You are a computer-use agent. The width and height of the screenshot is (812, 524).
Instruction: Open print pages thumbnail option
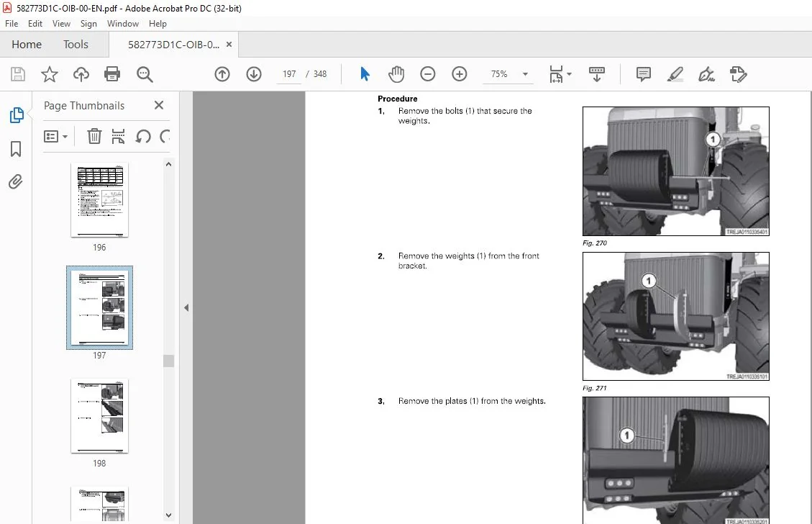pyautogui.click(x=118, y=136)
